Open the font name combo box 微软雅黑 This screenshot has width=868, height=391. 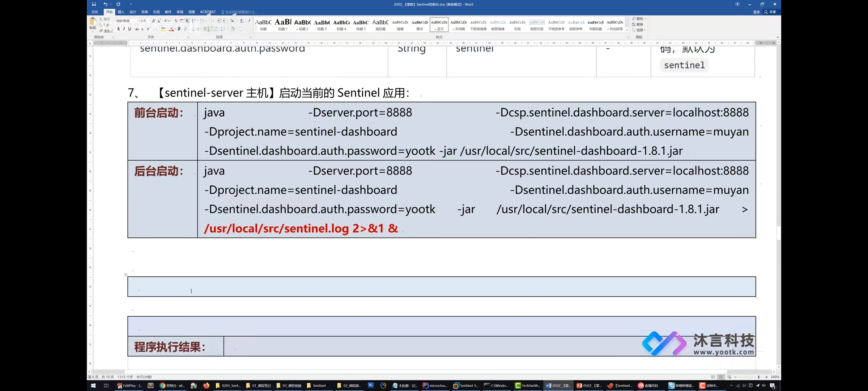click(x=127, y=21)
